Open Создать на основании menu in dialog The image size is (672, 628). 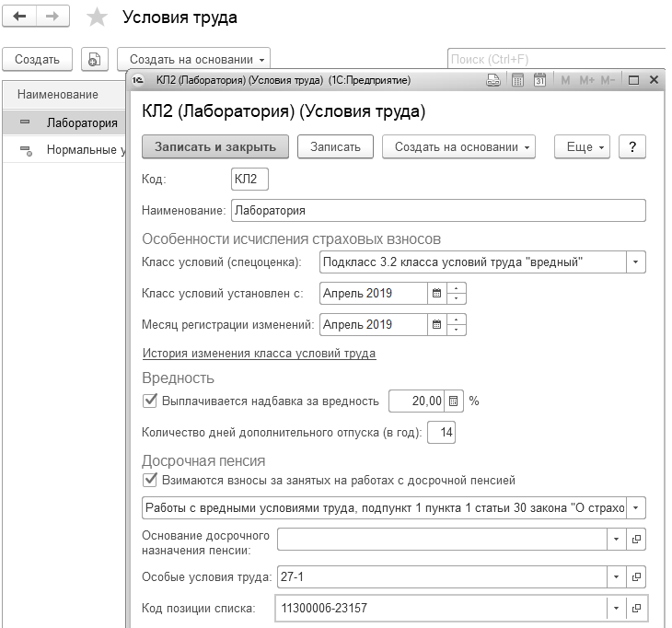click(458, 147)
